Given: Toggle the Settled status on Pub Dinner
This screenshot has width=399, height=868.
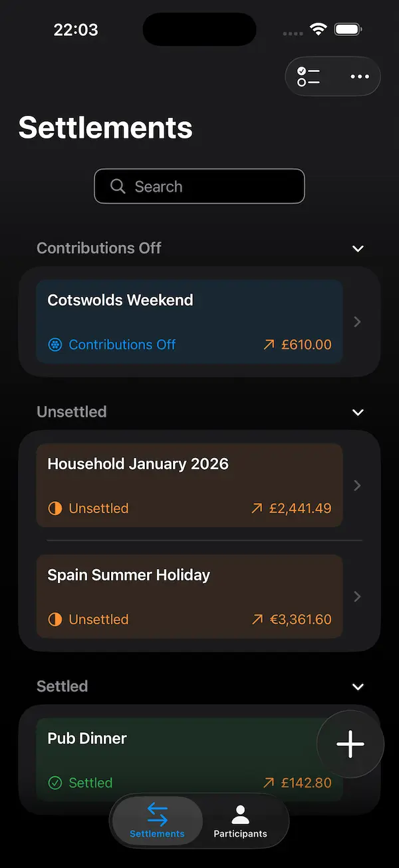Looking at the screenshot, I should coord(80,783).
